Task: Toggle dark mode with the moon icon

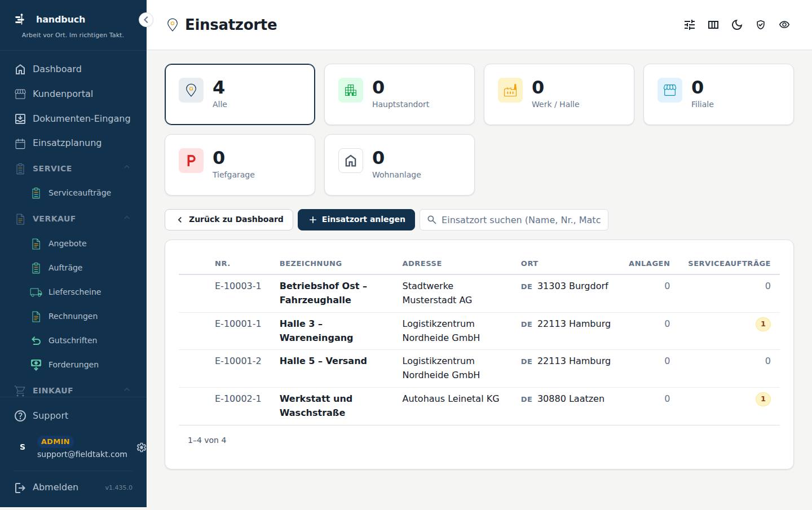Action: pos(737,25)
